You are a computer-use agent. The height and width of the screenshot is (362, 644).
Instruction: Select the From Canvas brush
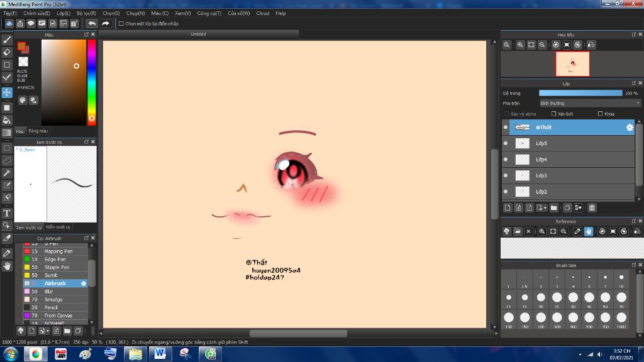(55, 315)
